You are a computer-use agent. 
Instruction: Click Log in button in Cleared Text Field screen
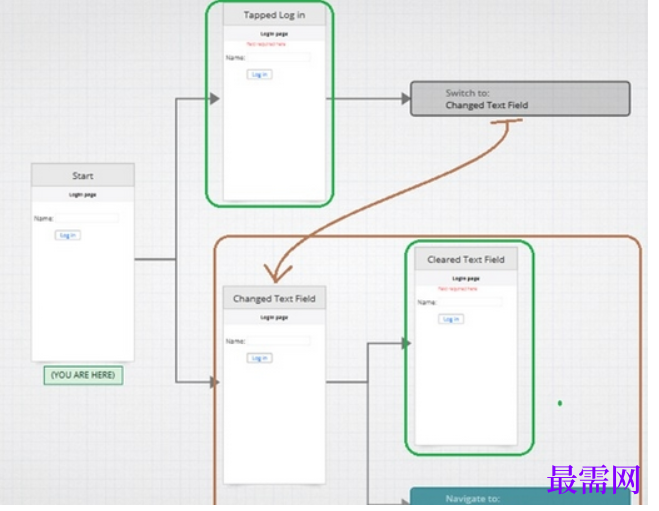[x=451, y=319]
